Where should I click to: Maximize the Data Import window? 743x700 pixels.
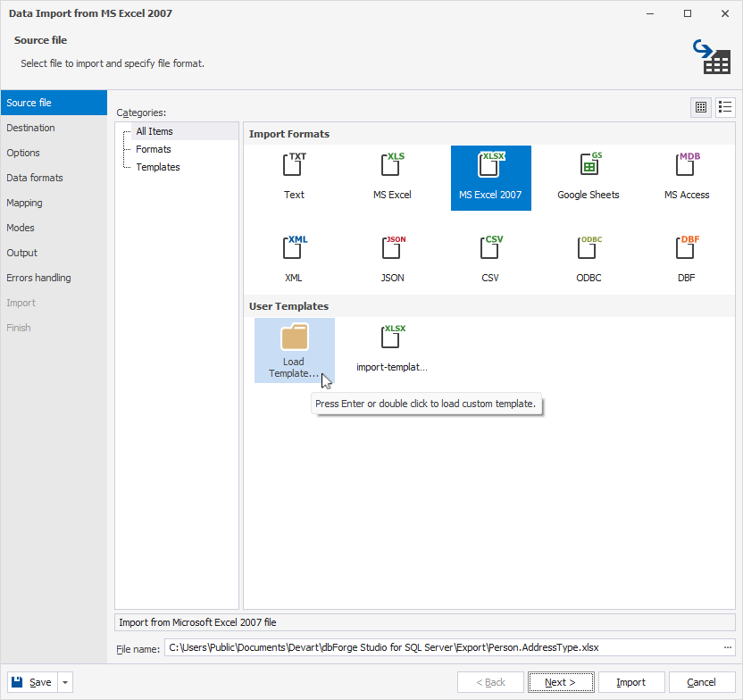point(688,13)
